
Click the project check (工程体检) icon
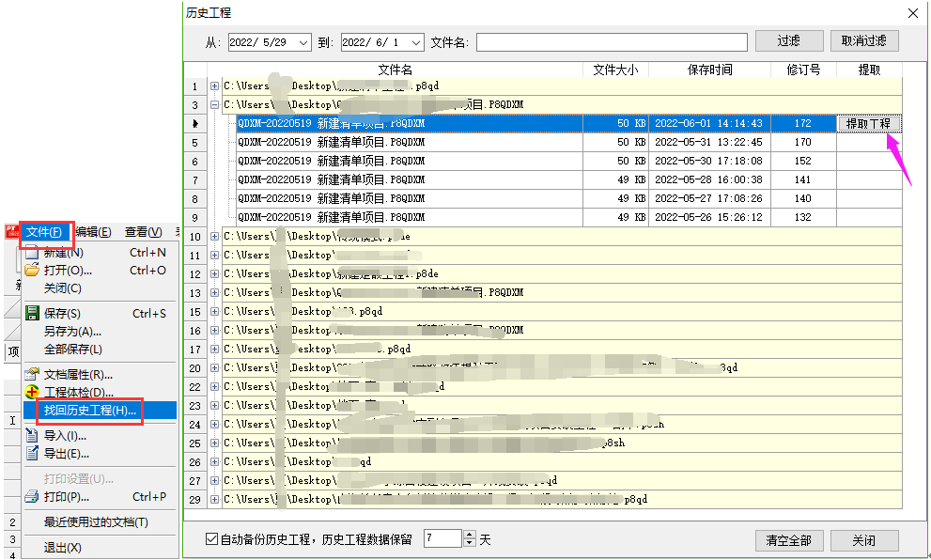click(x=32, y=392)
